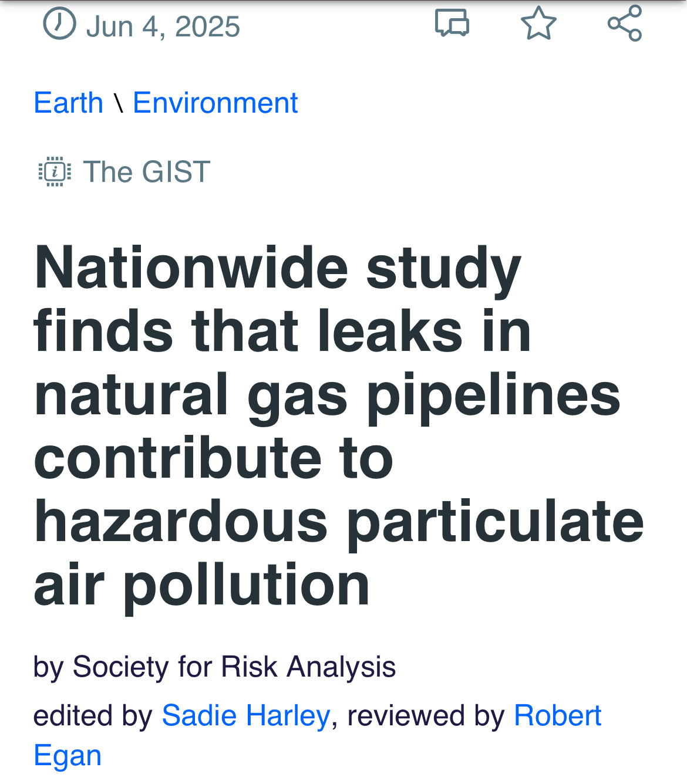Click the backslash separator between categories

(x=119, y=103)
